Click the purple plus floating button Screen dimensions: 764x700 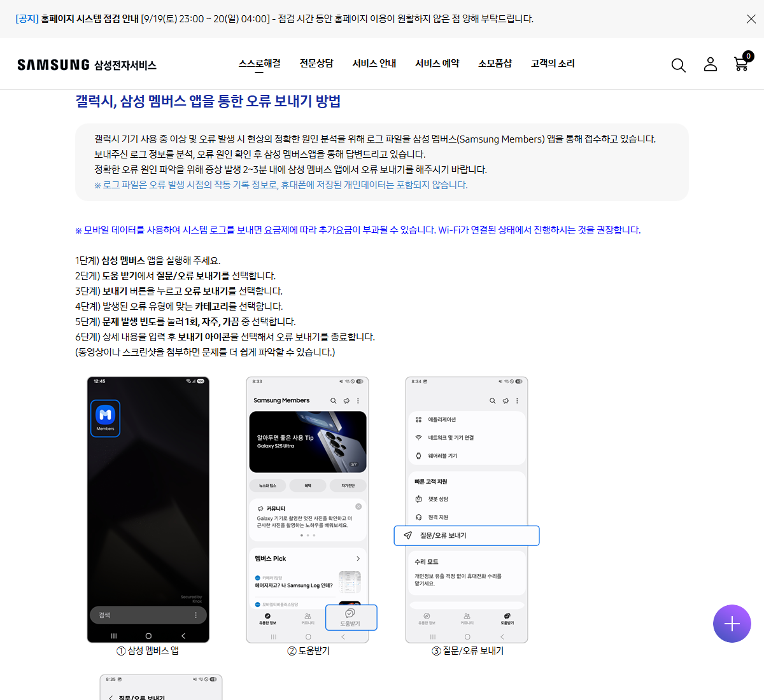732,624
